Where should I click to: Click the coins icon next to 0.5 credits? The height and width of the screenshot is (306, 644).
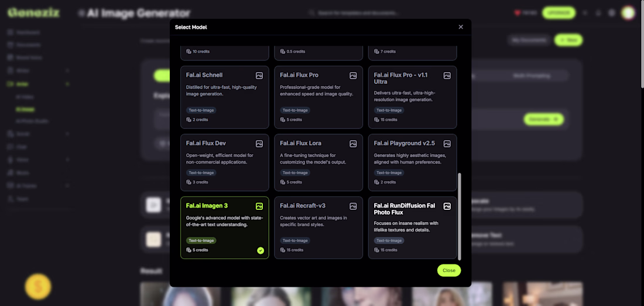click(283, 52)
